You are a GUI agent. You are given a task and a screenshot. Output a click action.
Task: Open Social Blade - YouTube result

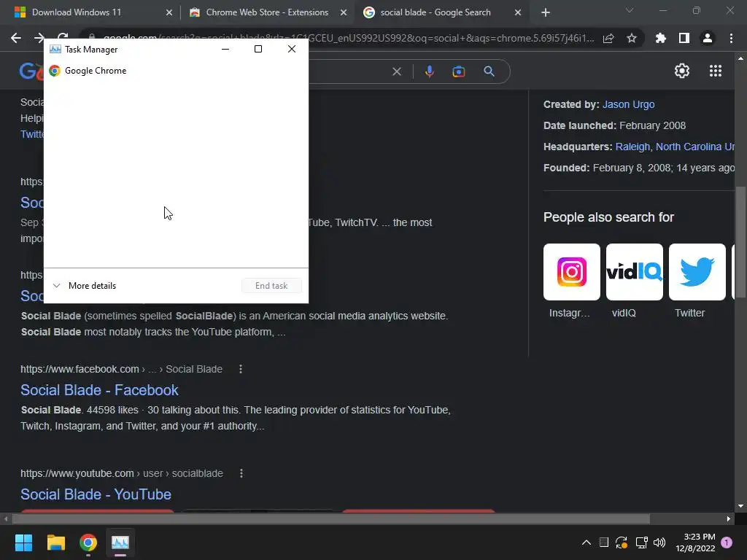[x=96, y=494]
